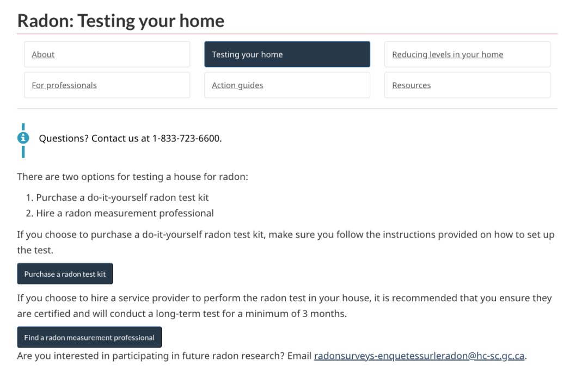Click the blue information circle icon
The width and height of the screenshot is (588, 379).
tap(23, 138)
